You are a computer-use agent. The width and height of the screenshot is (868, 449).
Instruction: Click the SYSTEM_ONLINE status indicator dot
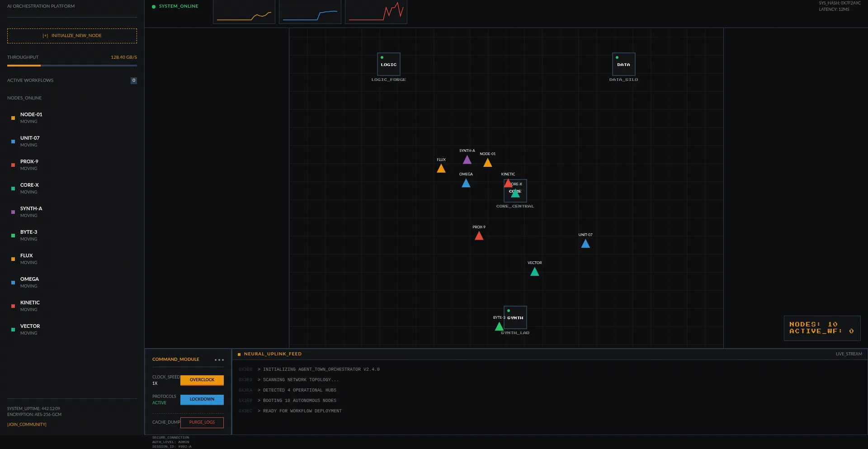click(x=154, y=6)
